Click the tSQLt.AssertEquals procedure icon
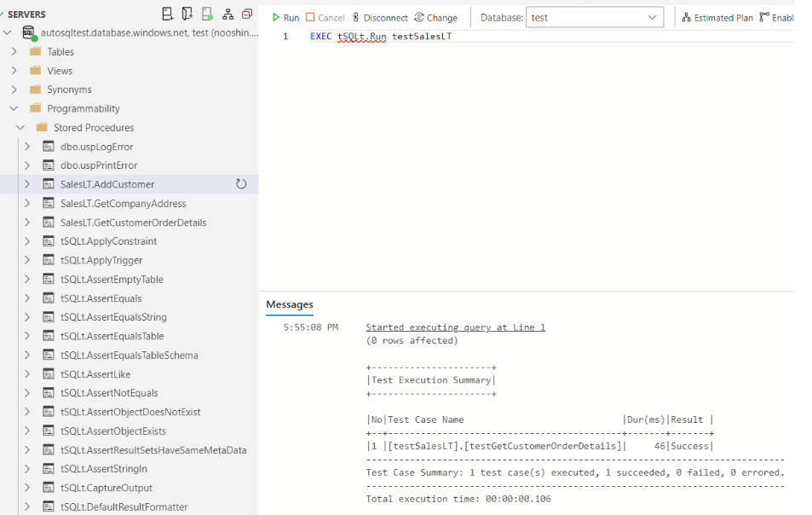 (49, 298)
